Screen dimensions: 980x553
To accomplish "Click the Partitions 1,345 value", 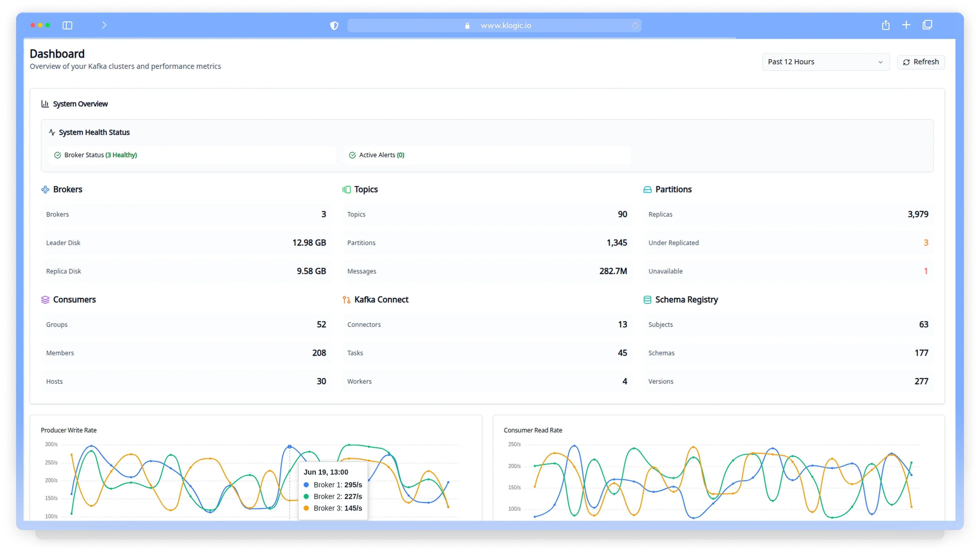I will [x=617, y=243].
